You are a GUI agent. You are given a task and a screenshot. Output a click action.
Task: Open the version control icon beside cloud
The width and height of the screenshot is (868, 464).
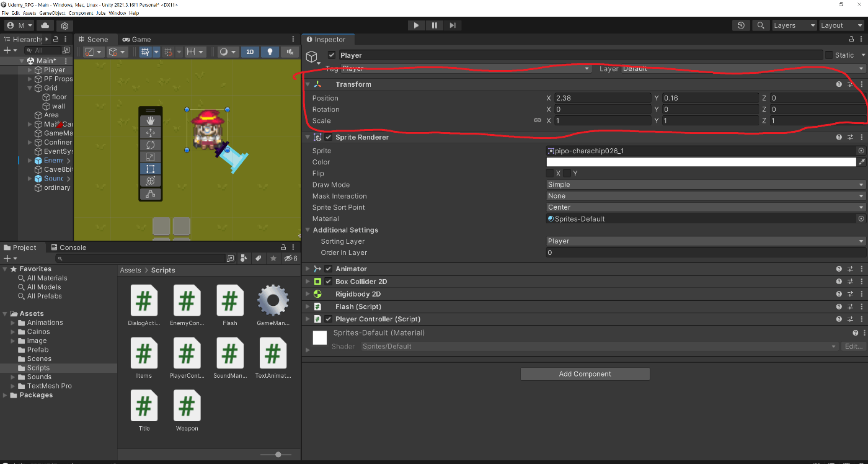(x=64, y=26)
